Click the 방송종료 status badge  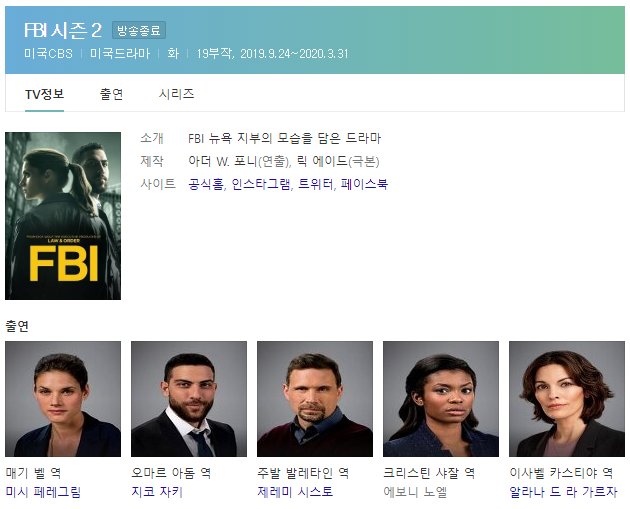139,30
